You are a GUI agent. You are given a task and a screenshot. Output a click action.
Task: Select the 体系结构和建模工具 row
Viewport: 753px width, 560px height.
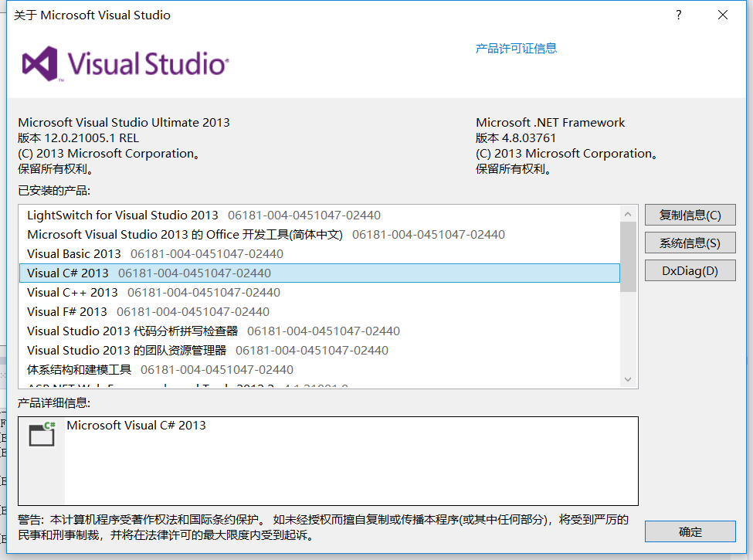[320, 369]
